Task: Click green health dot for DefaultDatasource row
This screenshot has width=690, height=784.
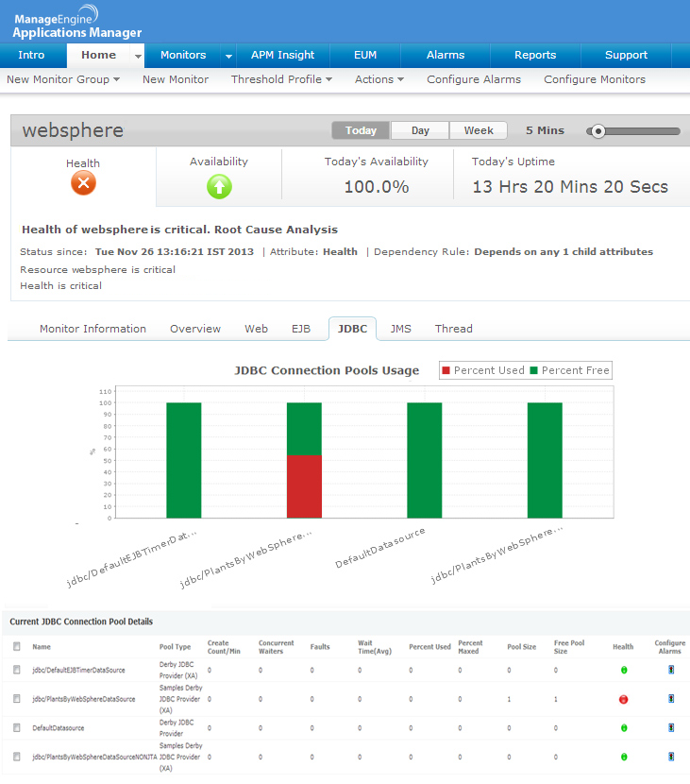Action: coord(624,728)
